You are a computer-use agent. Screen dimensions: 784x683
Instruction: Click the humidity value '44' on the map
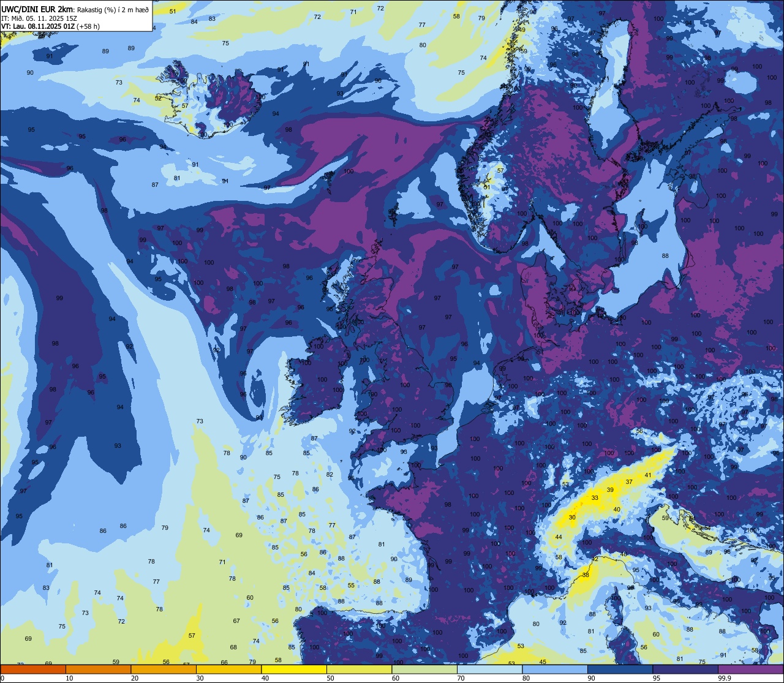(559, 537)
